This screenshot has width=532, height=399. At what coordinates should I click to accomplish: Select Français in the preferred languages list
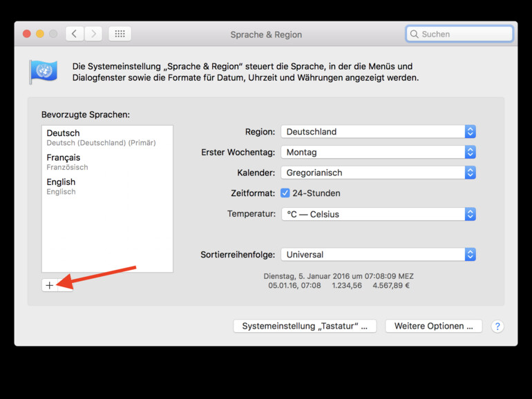[107, 162]
